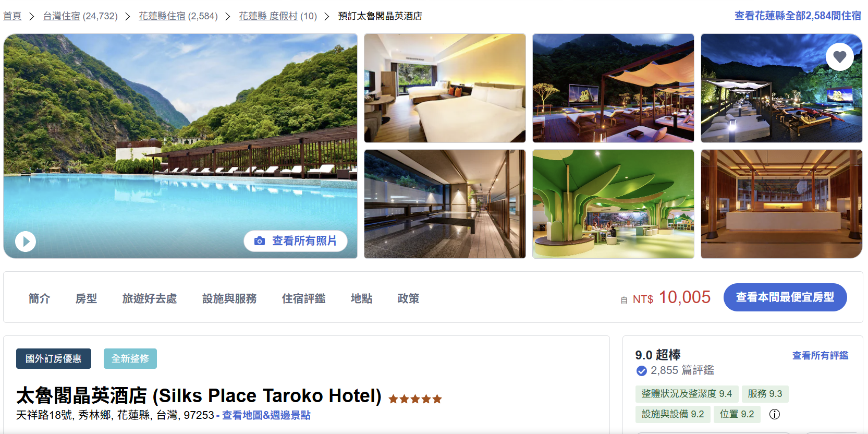The image size is (868, 434).
Task: Open the 簡介 tab
Action: click(39, 298)
